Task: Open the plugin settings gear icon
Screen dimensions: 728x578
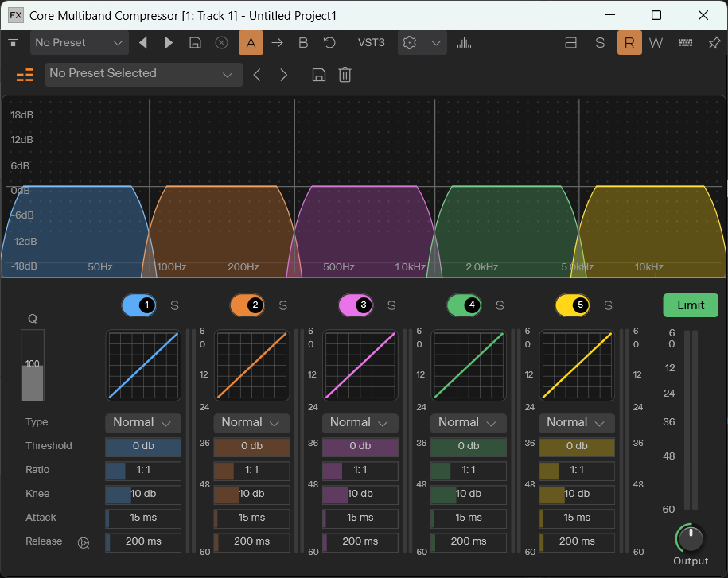Action: pos(410,43)
